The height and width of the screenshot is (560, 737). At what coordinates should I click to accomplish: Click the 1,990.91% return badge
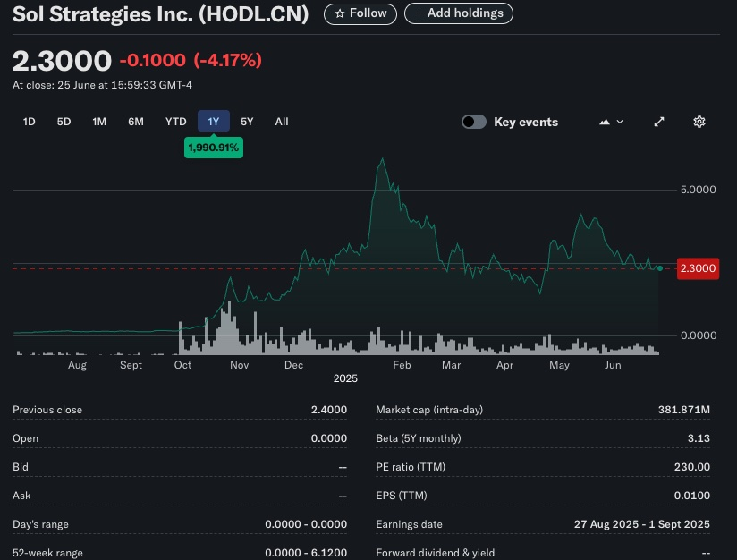click(214, 148)
